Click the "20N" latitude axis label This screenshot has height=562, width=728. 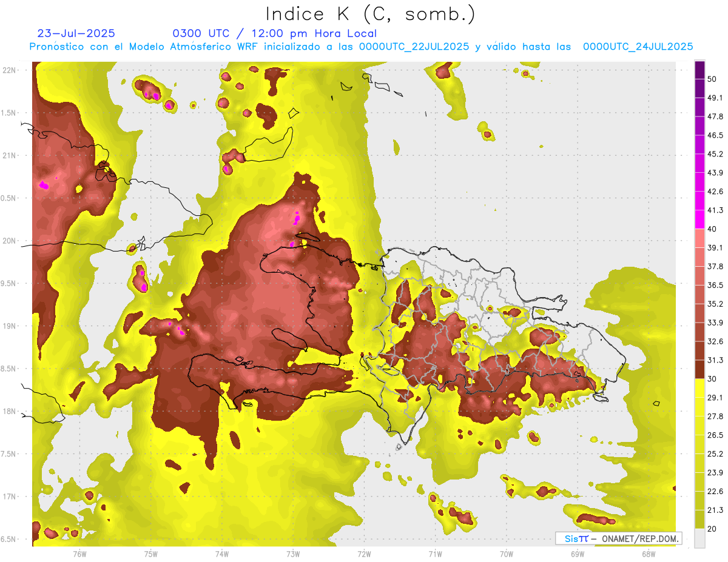coord(10,241)
